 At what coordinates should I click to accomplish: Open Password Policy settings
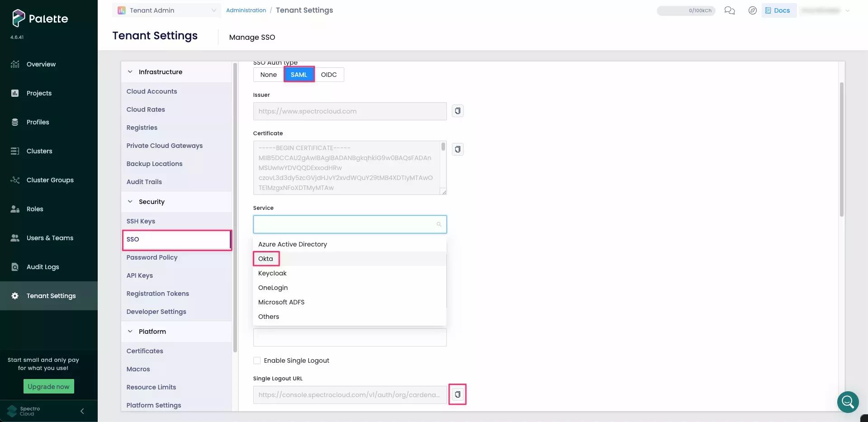click(x=152, y=257)
